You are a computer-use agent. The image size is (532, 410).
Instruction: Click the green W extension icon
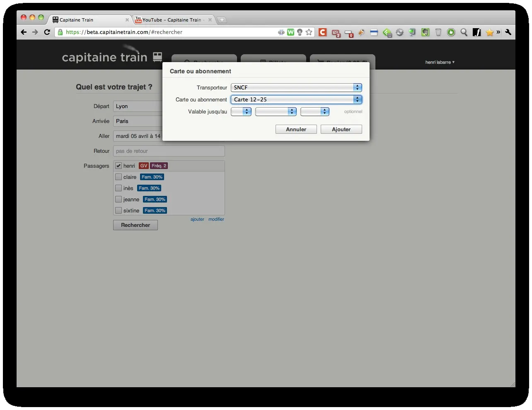point(291,32)
